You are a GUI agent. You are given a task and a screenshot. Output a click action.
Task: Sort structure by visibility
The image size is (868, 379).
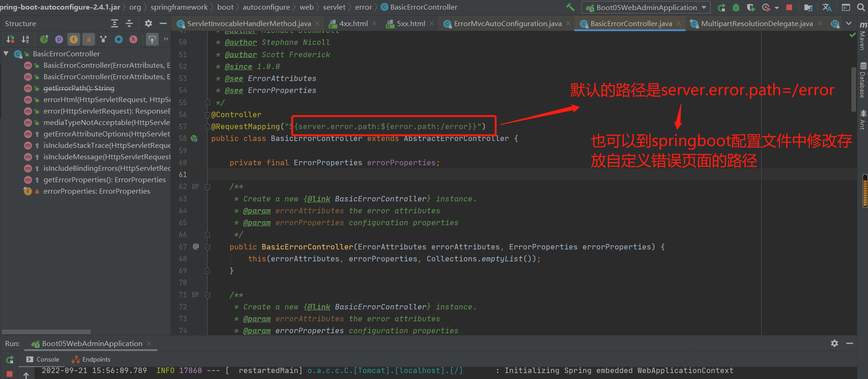click(10, 39)
